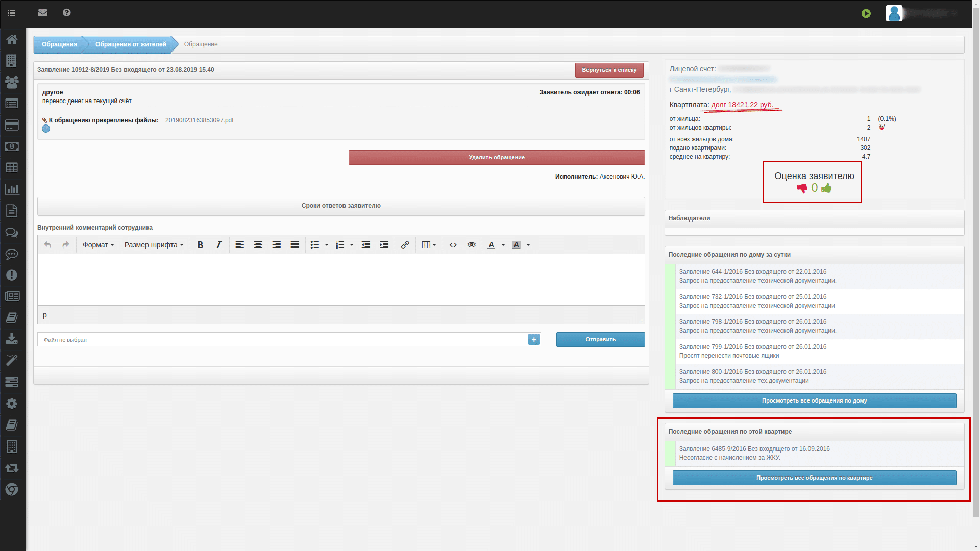Open the settings gear in sidebar
The height and width of the screenshot is (551, 980).
[12, 404]
